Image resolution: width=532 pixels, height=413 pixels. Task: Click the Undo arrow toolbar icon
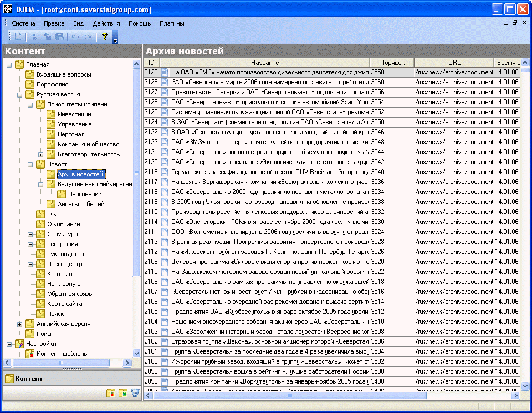[x=75, y=37]
